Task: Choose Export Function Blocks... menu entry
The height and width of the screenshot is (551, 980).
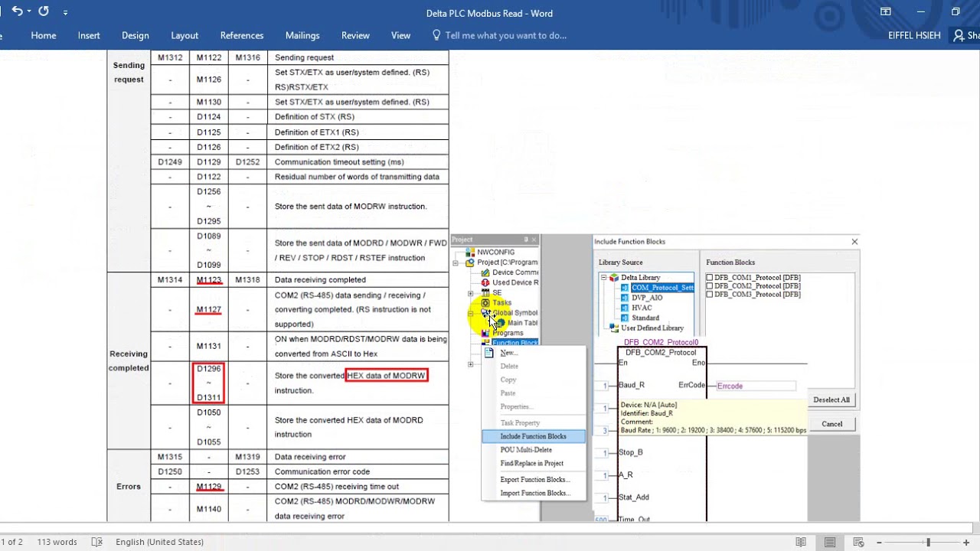Action: click(534, 479)
